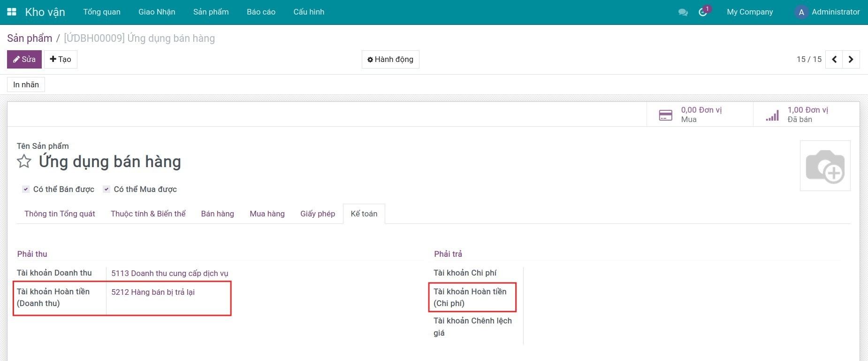Open the Cấu hình menu
Viewport: 868px width, 361px height.
309,12
